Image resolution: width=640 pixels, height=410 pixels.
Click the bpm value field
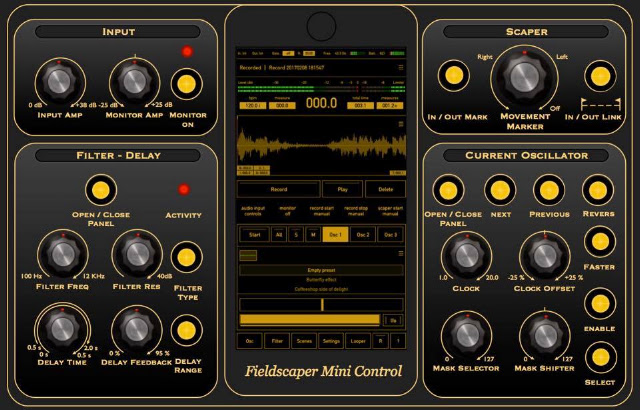[253, 106]
